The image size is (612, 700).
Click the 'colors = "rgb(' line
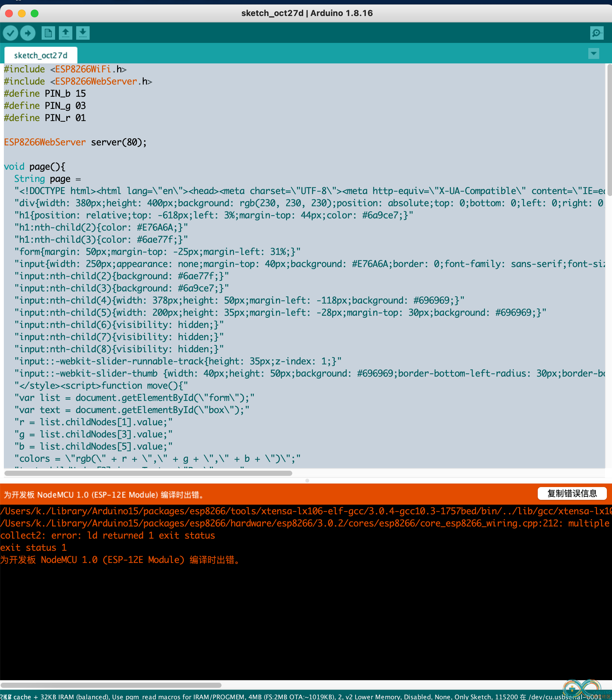[157, 459]
